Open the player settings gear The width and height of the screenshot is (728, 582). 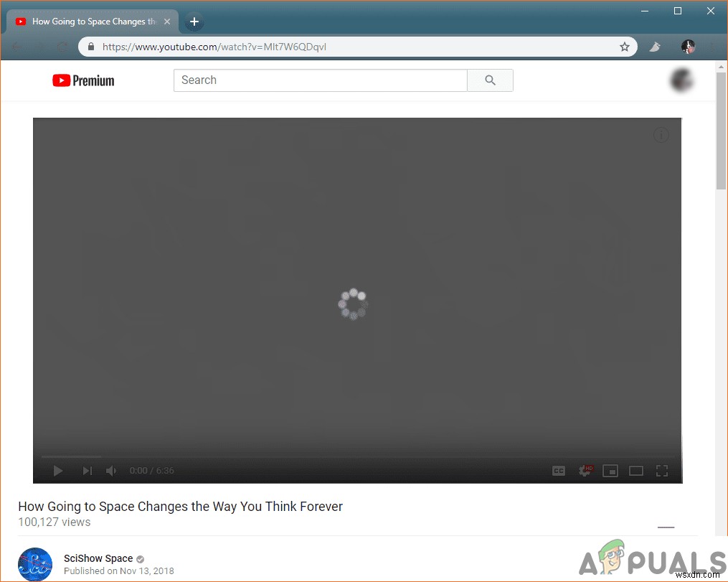tap(585, 470)
